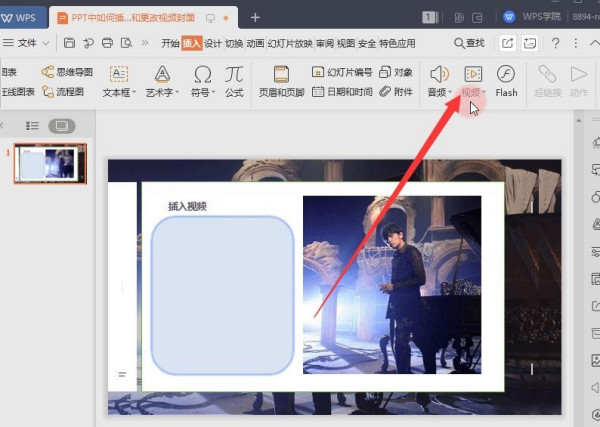Click the 符号 omega symbol icon
Image resolution: width=600 pixels, height=427 pixels.
click(203, 74)
